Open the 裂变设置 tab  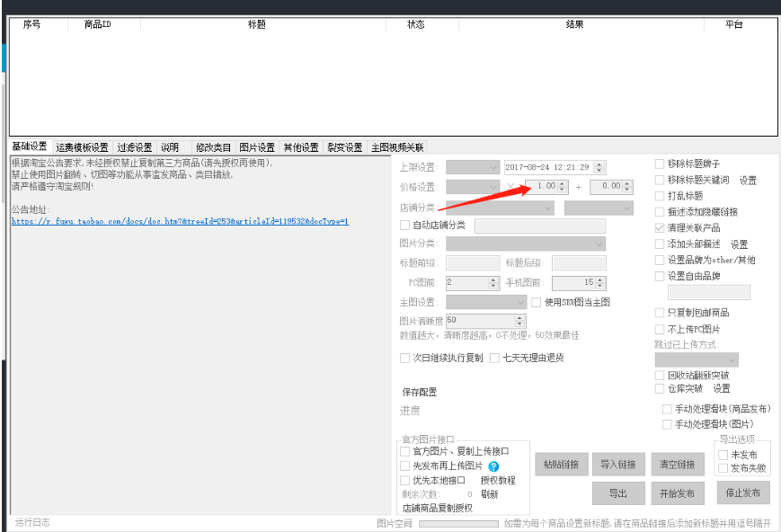345,147
